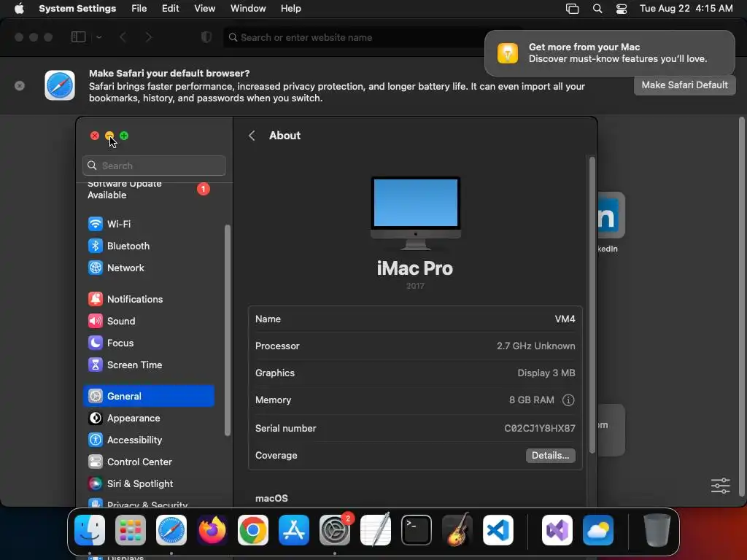Screen dimensions: 747x560
Task: Open Safari start page customize sliders
Action: pos(720,486)
